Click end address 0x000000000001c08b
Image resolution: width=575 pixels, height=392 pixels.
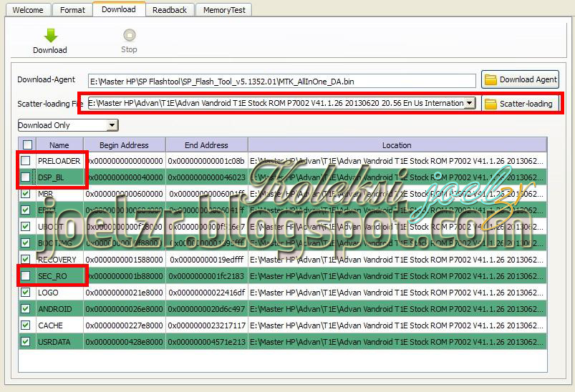coord(206,161)
